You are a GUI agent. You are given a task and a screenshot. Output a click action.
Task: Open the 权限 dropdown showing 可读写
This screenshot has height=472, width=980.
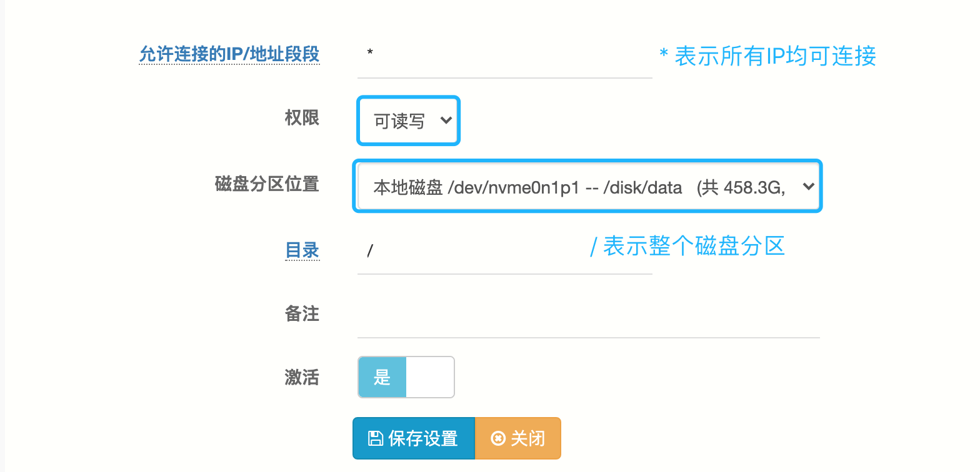tap(408, 120)
